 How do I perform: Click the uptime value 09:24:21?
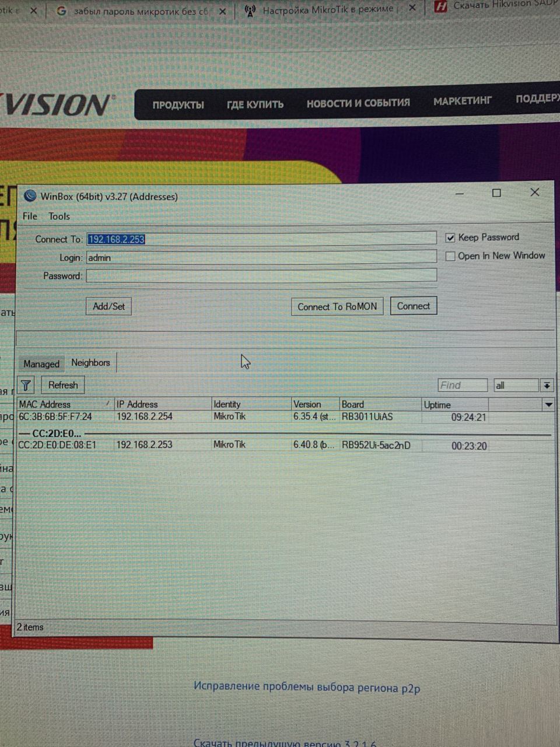coord(469,417)
